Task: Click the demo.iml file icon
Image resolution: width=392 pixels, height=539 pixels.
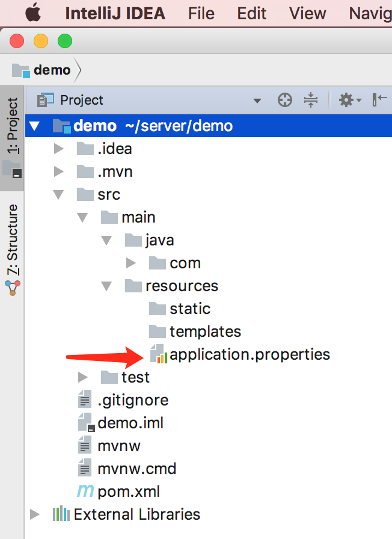Action: [86, 423]
